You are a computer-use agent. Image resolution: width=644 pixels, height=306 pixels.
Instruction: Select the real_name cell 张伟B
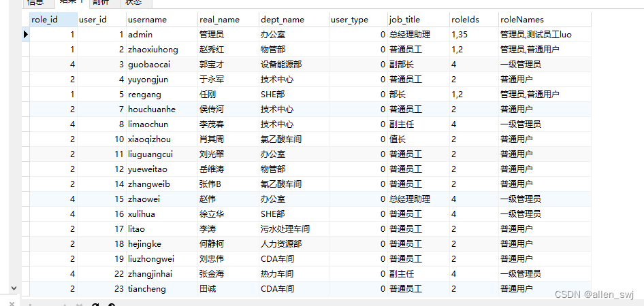coord(228,184)
